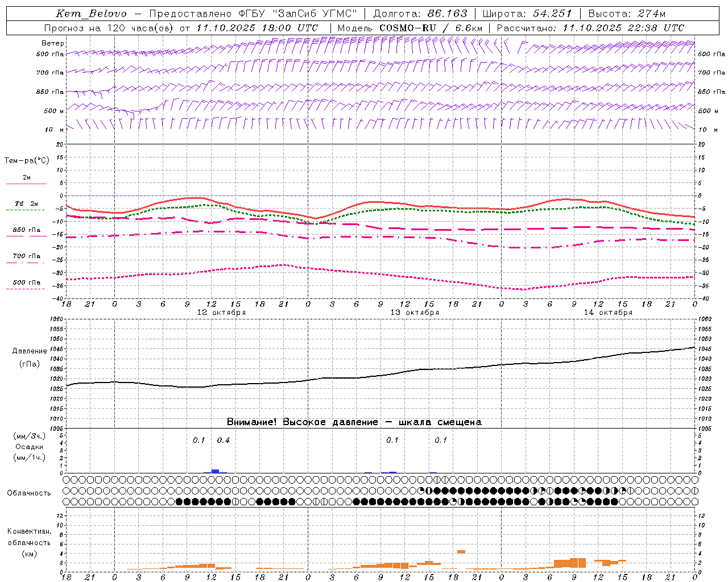Click the longitude value Долгота: 86.163
This screenshot has height=582, width=728.
420,14
